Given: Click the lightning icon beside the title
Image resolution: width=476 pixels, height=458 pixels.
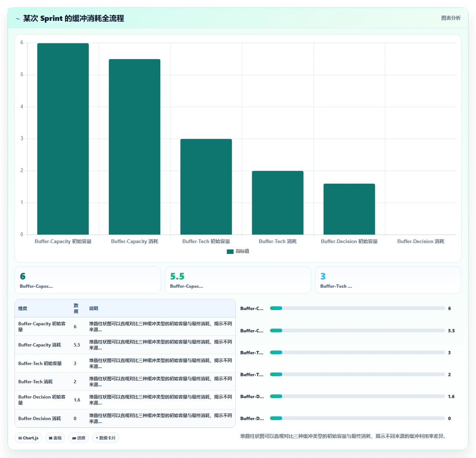Looking at the screenshot, I should coord(17,19).
